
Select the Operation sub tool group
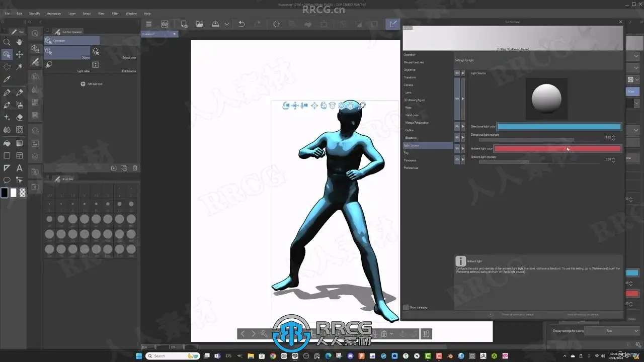point(71,41)
